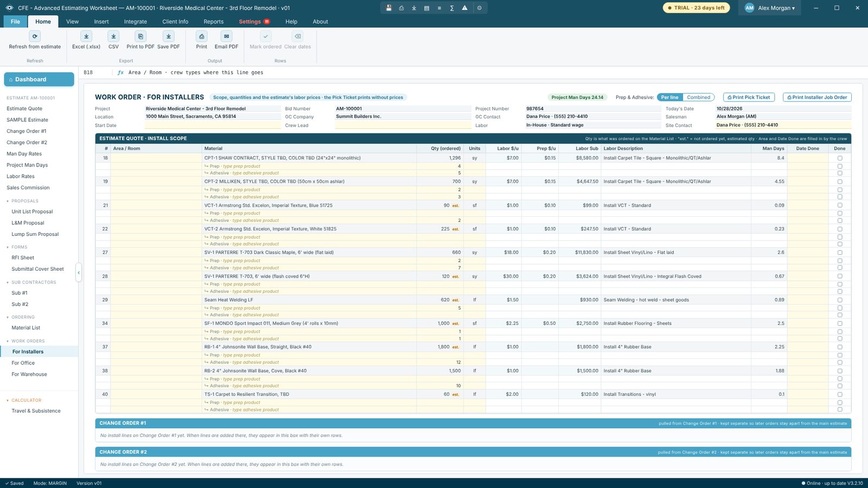Click the TRIAL 23 days left badge
Screen dimensions: 868x488
[x=696, y=8]
